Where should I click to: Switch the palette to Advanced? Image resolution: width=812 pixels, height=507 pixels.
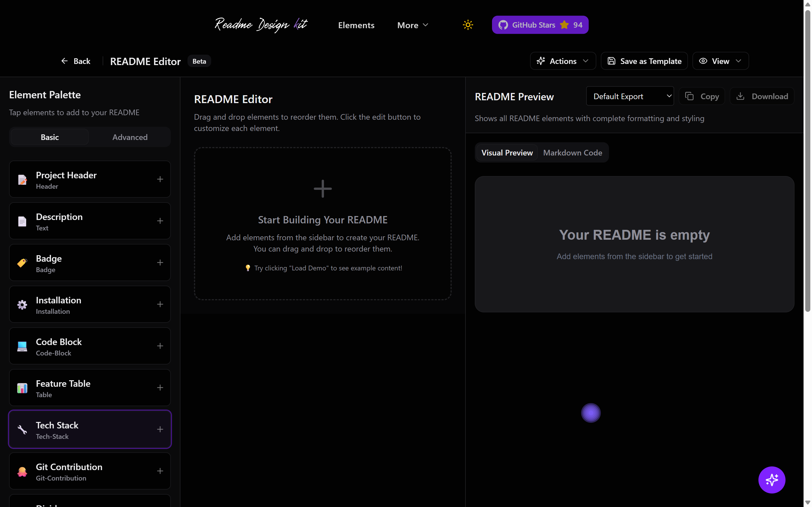tap(130, 137)
